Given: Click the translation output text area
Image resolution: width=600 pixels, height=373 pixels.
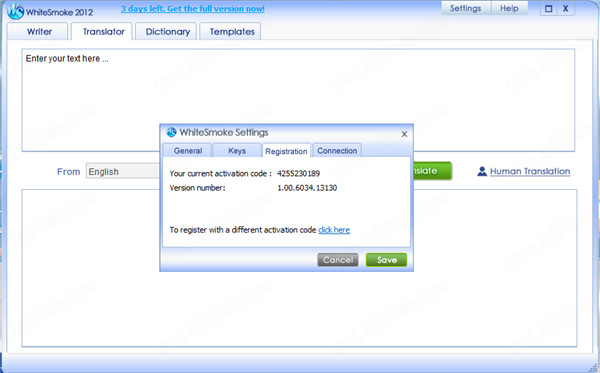Looking at the screenshot, I should pos(299,268).
